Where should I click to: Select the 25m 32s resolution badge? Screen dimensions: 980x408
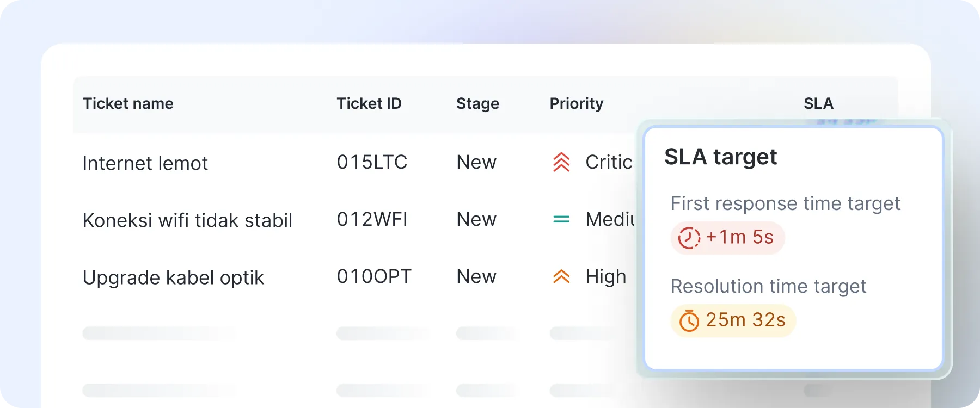pos(733,320)
